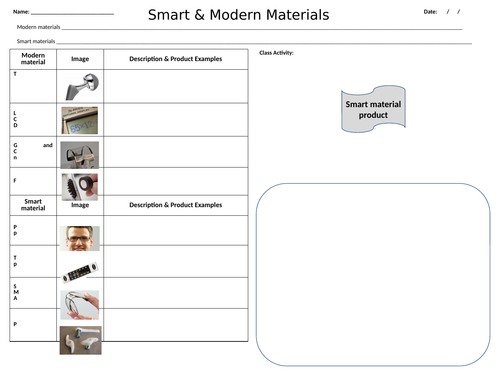500x375 pixels.
Task: Click the Date field at top right
Action: tap(442, 12)
